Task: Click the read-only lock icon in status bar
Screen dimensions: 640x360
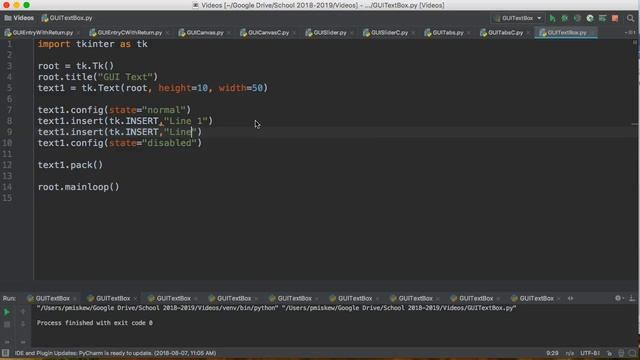Action: coord(609,353)
